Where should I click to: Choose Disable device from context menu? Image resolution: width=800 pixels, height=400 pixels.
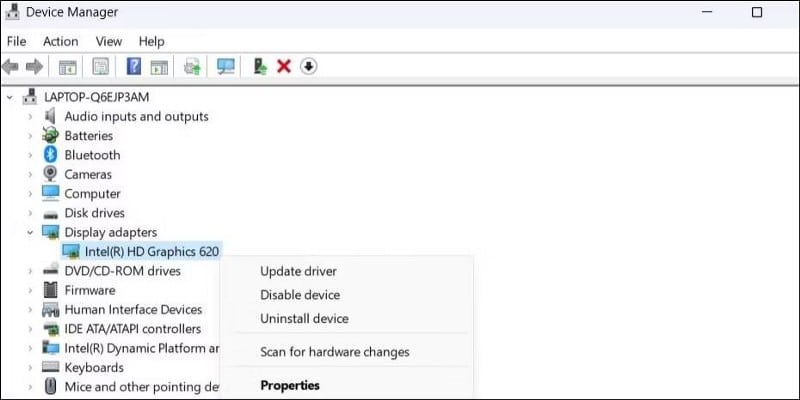click(x=300, y=295)
